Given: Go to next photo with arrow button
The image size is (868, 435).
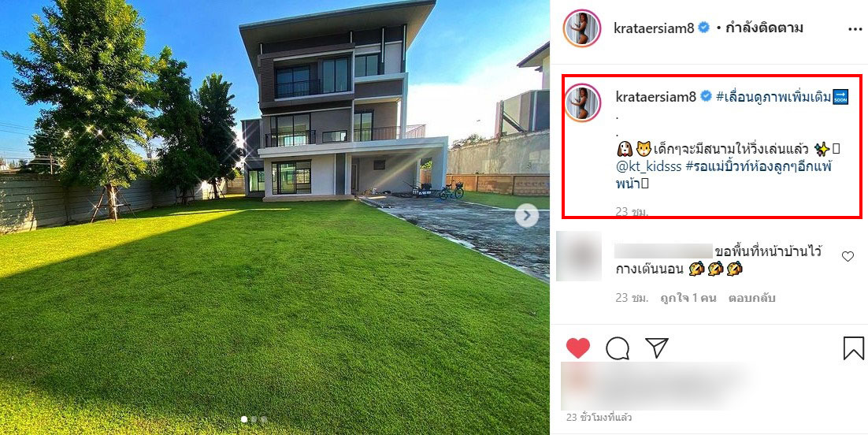Looking at the screenshot, I should click(526, 216).
